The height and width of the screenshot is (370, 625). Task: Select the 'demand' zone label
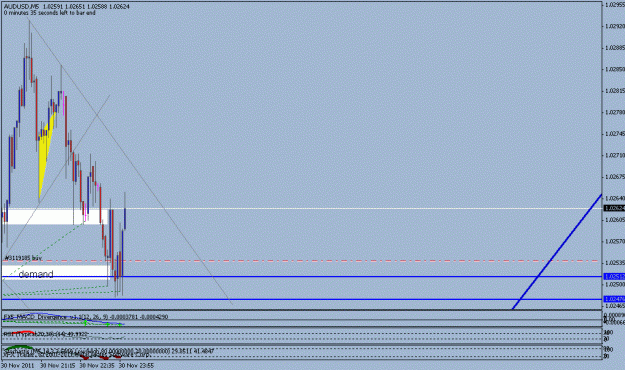pyautogui.click(x=36, y=274)
